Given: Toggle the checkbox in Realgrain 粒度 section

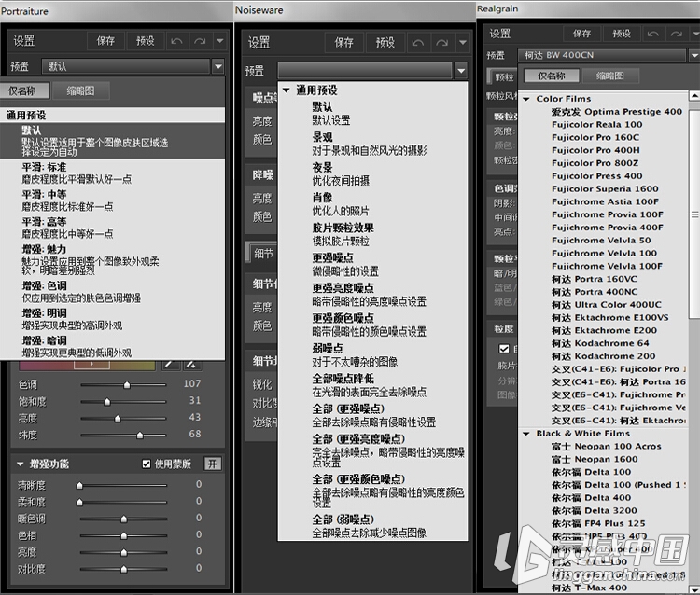Looking at the screenshot, I should [x=504, y=349].
